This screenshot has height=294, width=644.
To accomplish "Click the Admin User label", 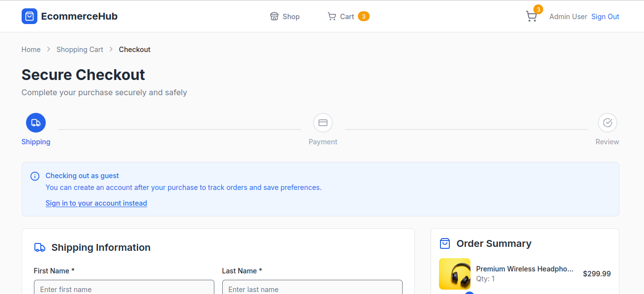I will (568, 17).
